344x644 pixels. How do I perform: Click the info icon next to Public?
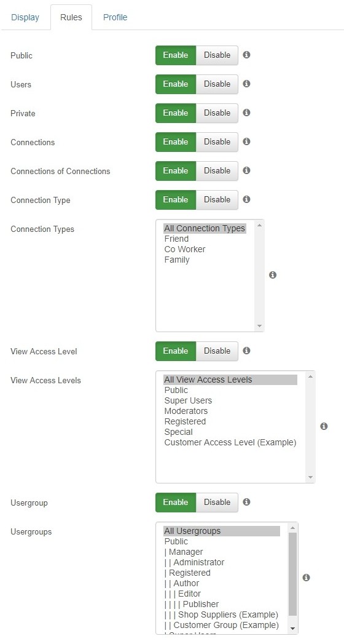pyautogui.click(x=246, y=55)
